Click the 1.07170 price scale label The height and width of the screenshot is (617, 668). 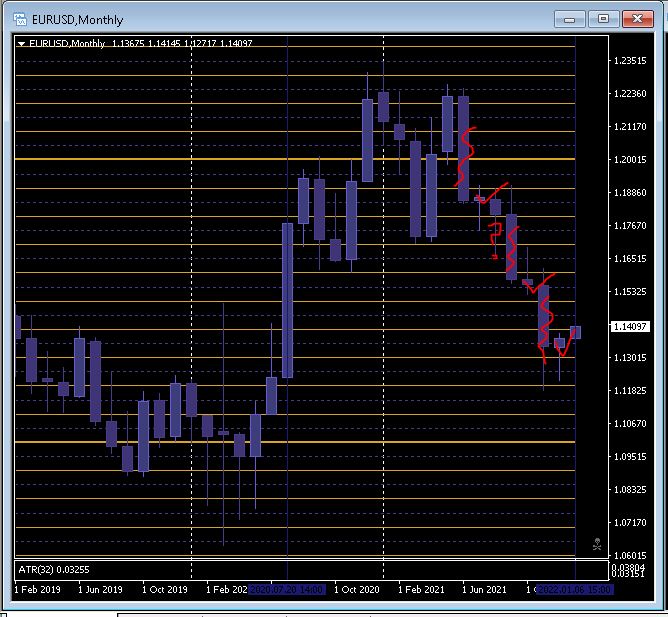[630, 522]
